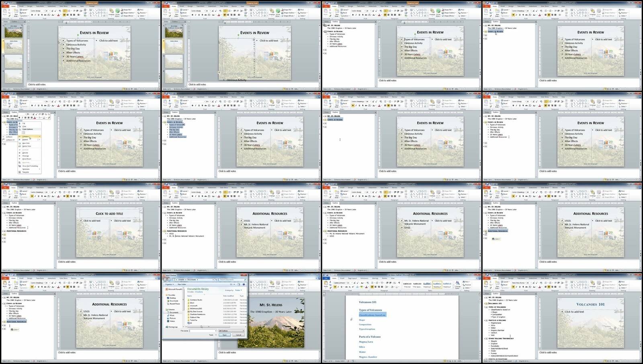Toggle Show Text Formatting in the context menu
The width and height of the screenshot is (643, 364).
tap(30, 166)
